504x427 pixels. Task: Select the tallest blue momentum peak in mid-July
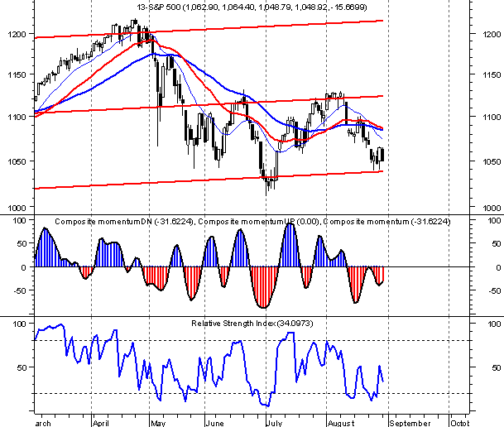[290, 245]
